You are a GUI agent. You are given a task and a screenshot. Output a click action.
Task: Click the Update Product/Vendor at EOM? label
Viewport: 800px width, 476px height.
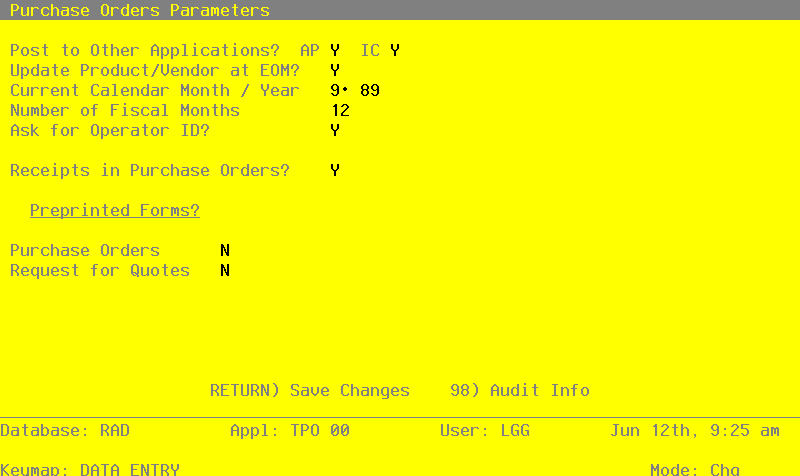coord(155,70)
